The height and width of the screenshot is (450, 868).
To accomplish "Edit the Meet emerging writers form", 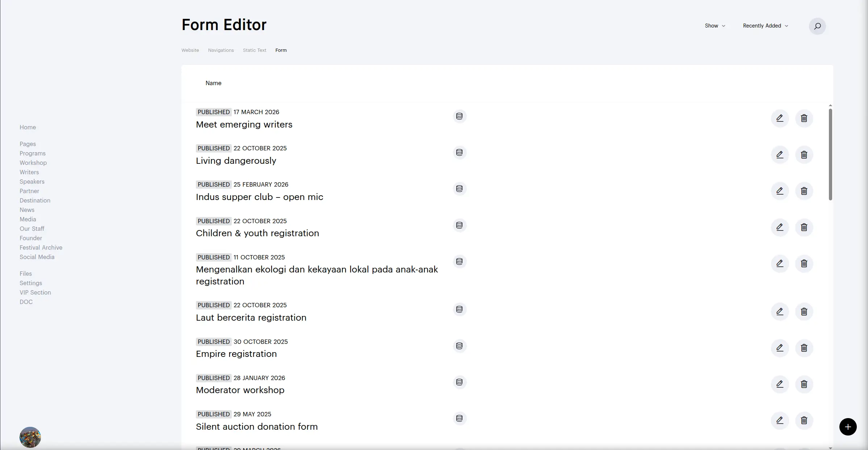I will (780, 118).
